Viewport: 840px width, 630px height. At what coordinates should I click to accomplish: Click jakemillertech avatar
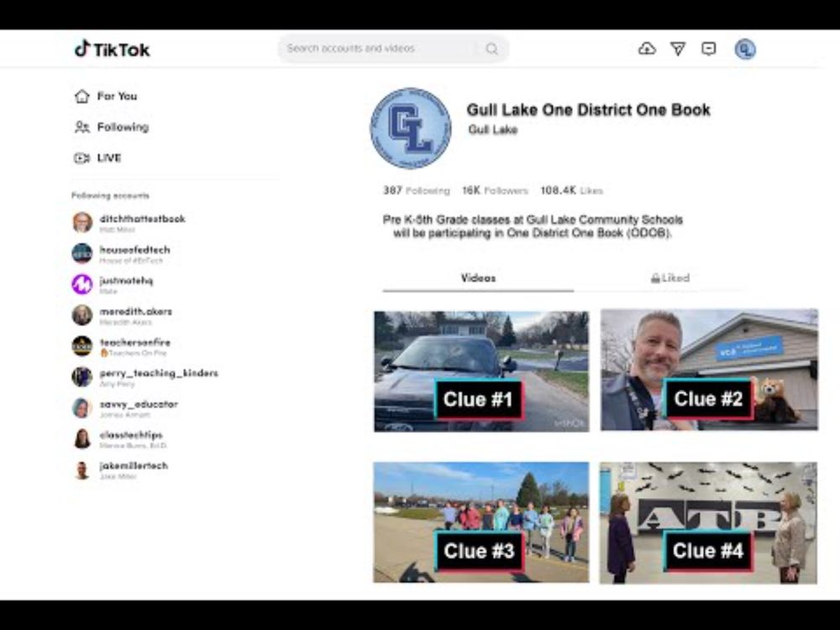(82, 470)
